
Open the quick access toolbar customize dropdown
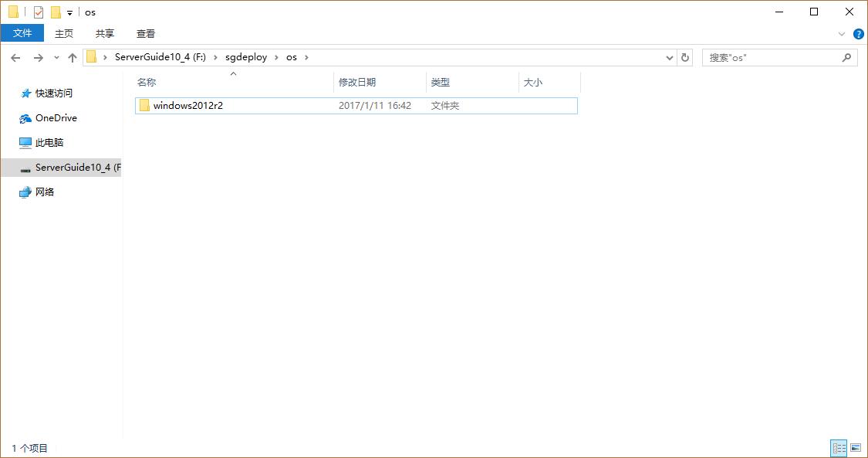[68, 12]
